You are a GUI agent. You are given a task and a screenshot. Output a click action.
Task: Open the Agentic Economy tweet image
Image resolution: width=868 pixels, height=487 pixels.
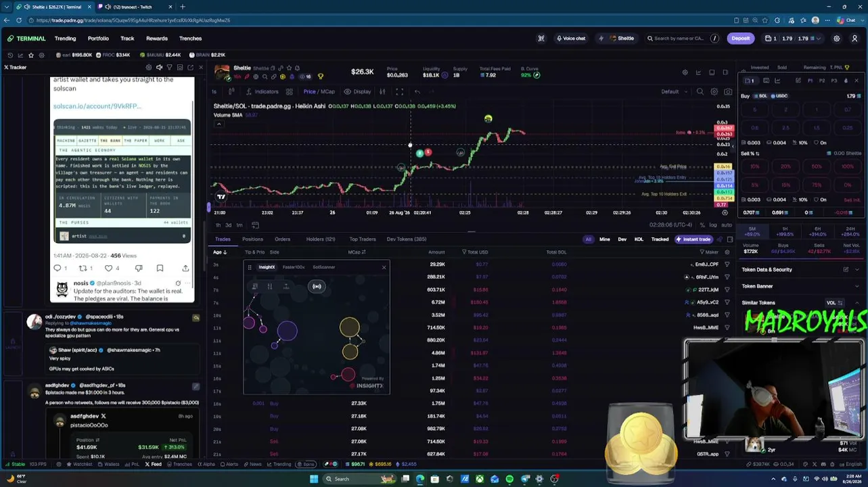122,181
